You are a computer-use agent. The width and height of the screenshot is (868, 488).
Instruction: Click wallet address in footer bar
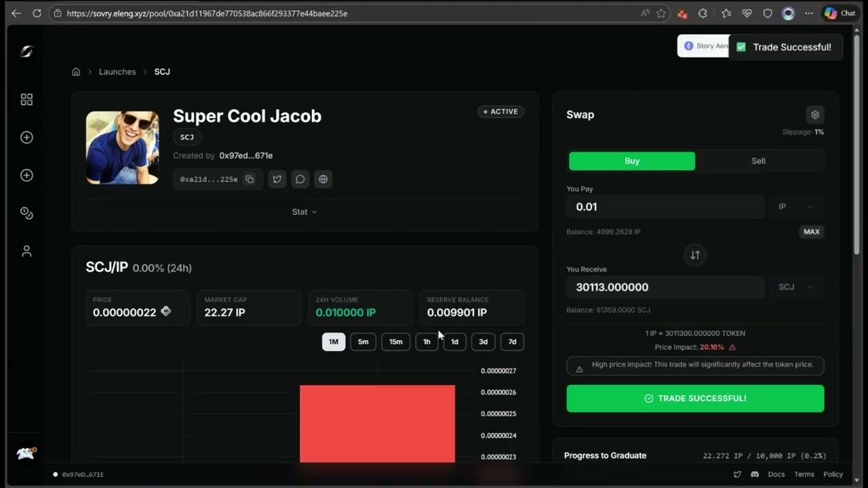coord(83,474)
